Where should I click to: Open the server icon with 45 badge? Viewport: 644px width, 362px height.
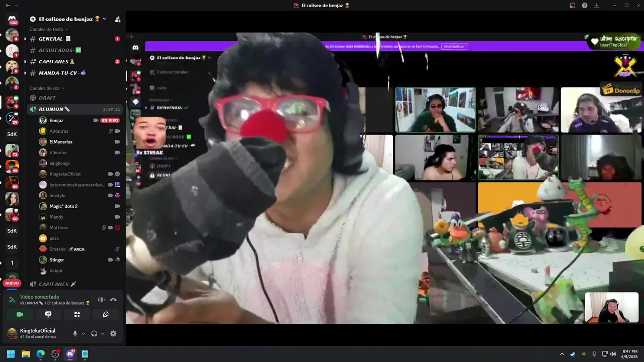[12, 166]
